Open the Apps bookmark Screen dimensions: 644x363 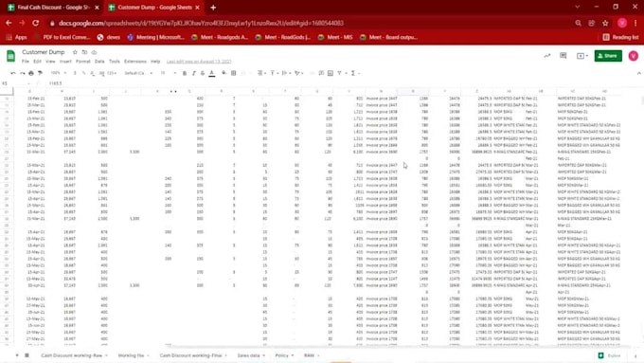(x=16, y=37)
